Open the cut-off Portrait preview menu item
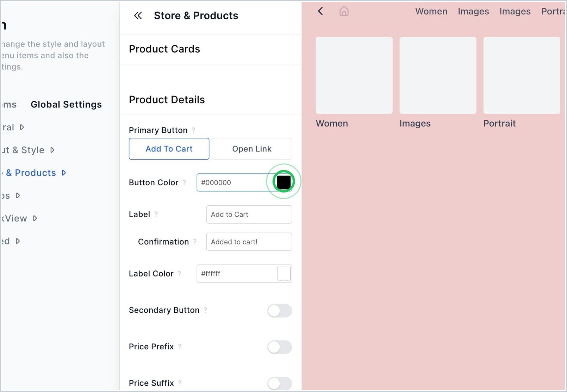 553,11
